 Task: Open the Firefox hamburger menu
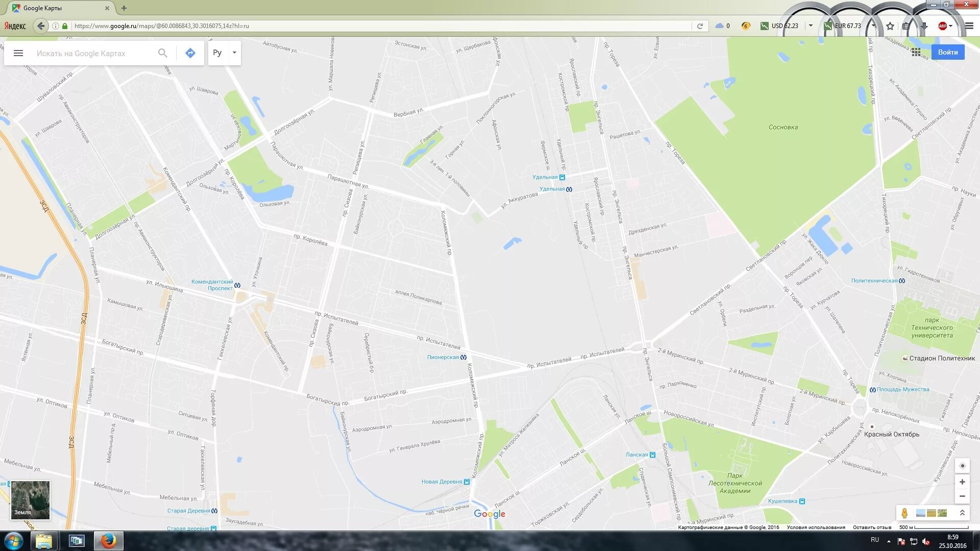pos(969,26)
